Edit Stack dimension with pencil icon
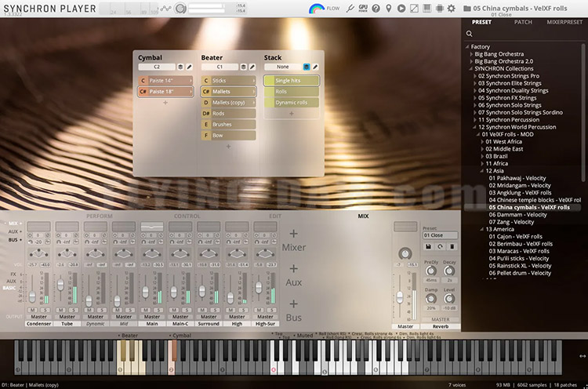588x389 pixels. tap(315, 67)
